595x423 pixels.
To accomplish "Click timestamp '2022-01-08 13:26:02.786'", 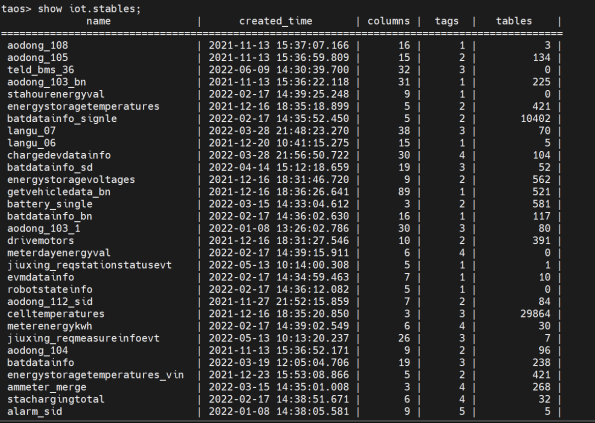I will point(279,228).
